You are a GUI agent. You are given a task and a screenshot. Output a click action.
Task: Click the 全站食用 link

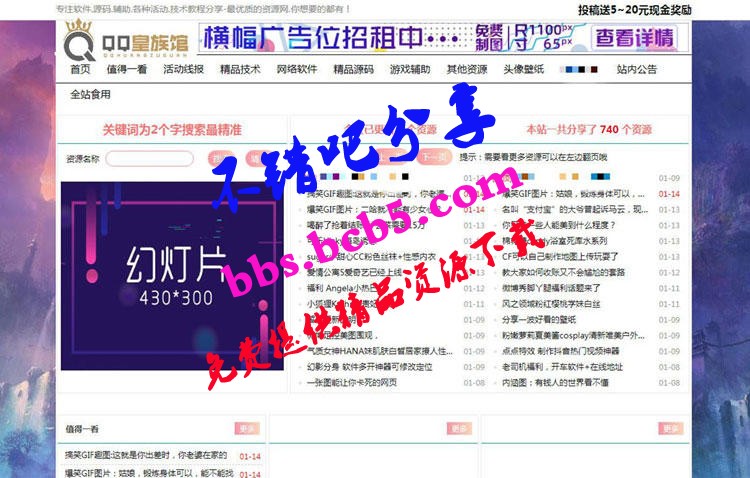[x=90, y=95]
